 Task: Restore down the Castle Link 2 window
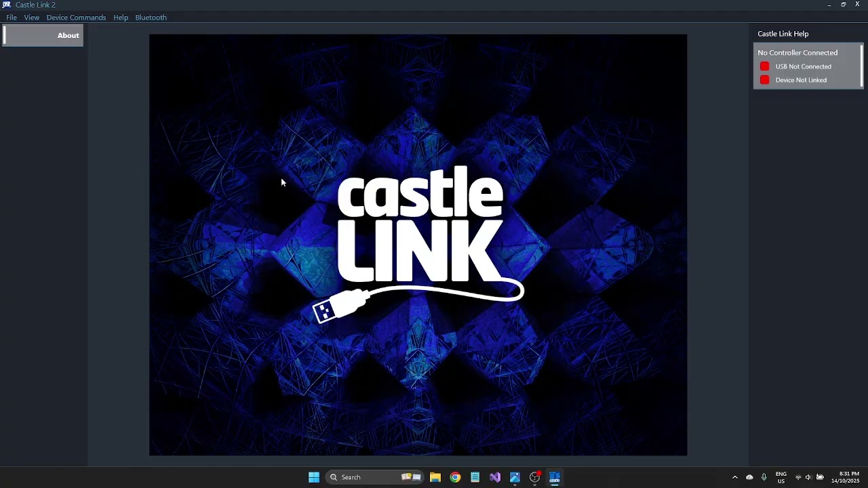pos(844,5)
